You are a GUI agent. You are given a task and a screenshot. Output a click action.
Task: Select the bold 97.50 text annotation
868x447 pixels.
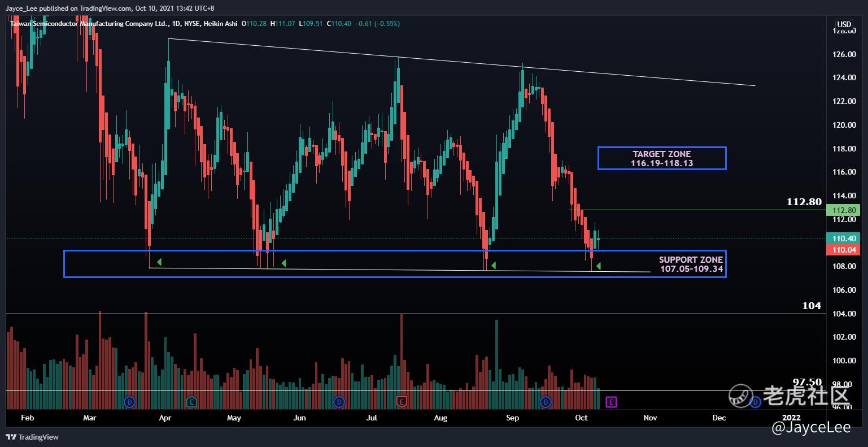coord(807,382)
